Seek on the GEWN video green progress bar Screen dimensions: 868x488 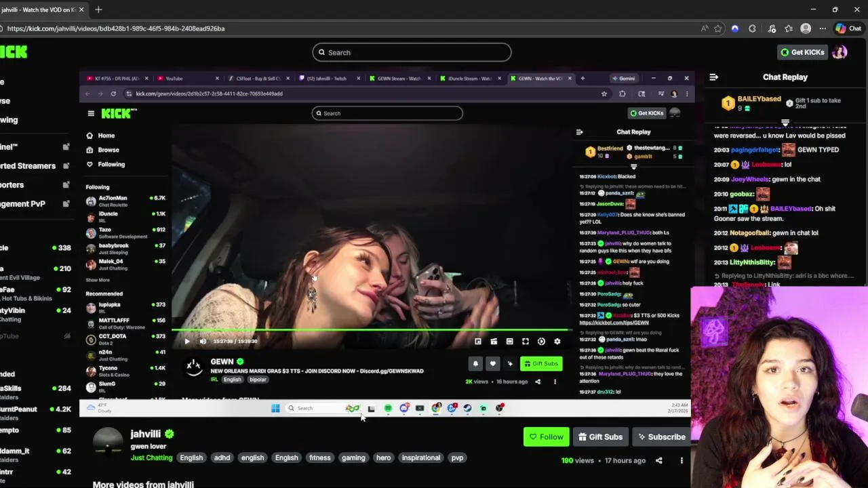click(372, 331)
